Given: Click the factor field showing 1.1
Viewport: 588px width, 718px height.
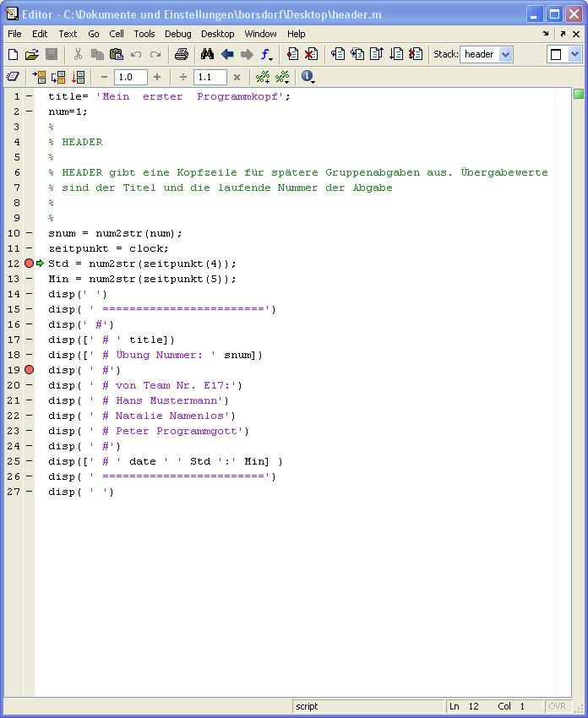Looking at the screenshot, I should 210,77.
